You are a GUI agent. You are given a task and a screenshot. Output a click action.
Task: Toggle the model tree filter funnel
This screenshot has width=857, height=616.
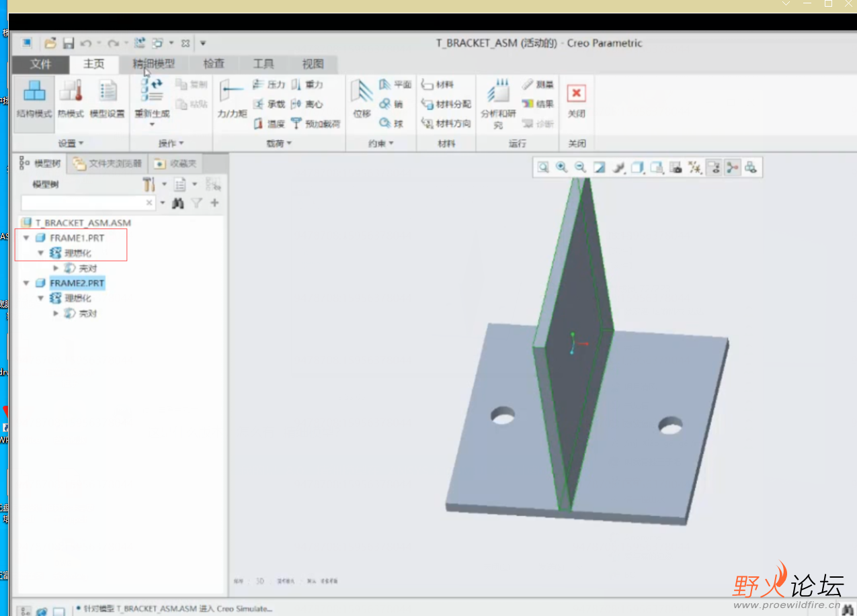pyautogui.click(x=196, y=203)
